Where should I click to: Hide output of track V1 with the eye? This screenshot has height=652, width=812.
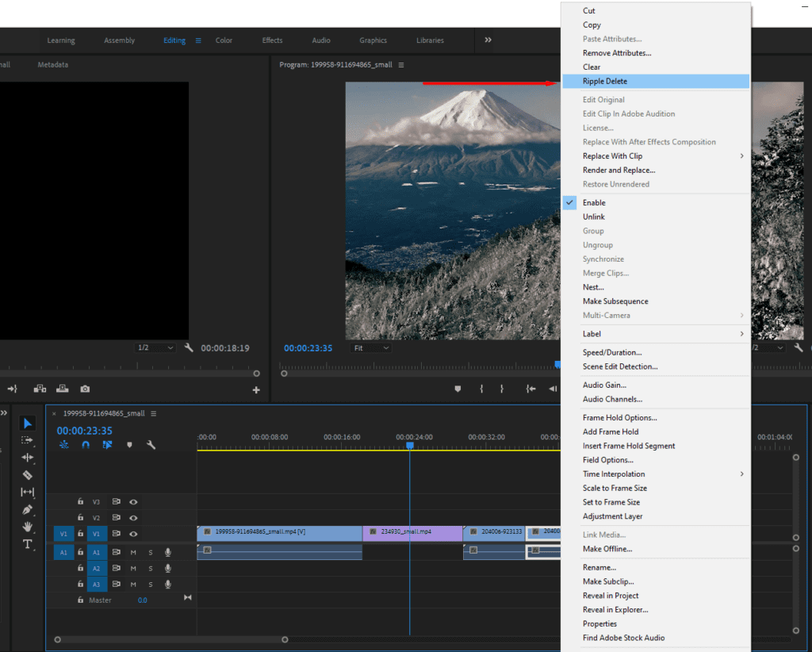pyautogui.click(x=133, y=533)
